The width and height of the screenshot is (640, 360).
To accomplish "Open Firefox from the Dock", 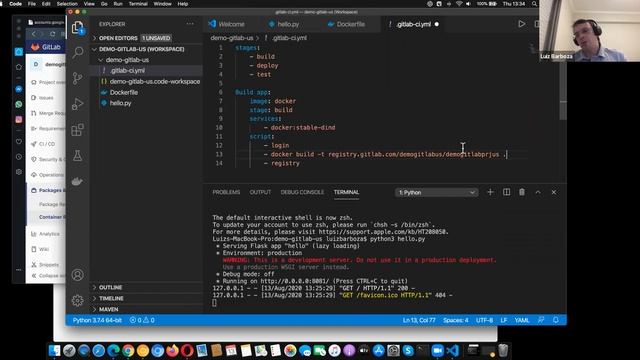I will [x=172, y=351].
